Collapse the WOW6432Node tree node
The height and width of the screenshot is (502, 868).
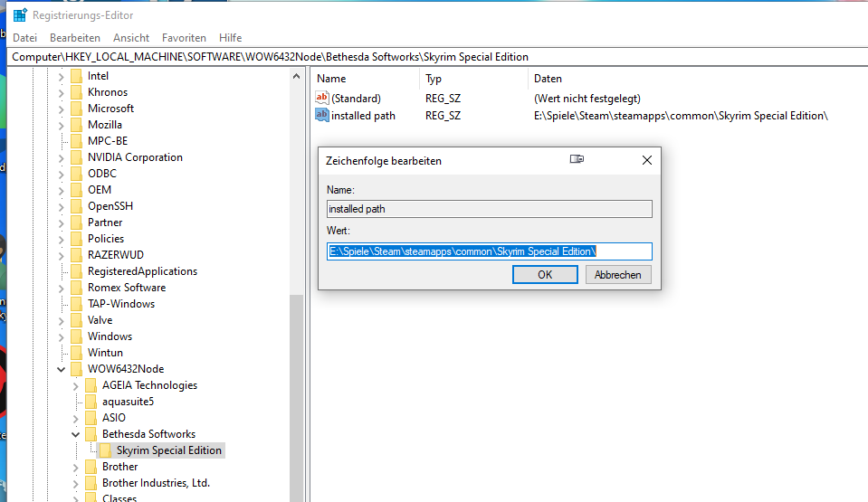point(62,369)
